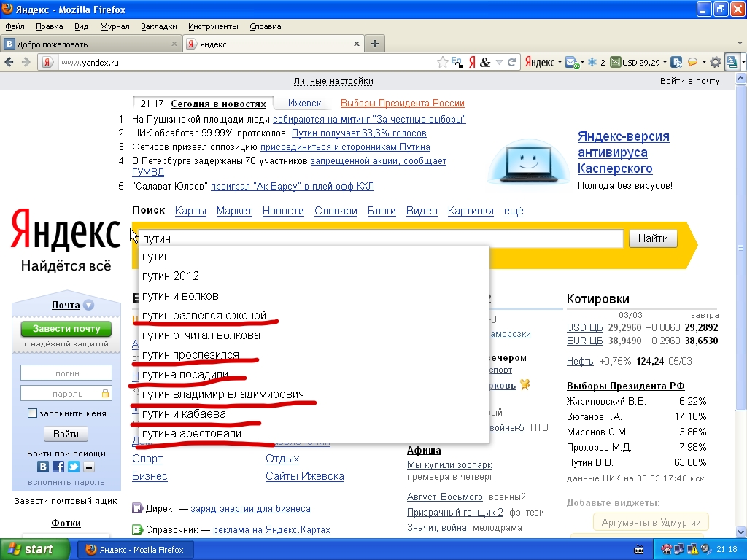Viewport: 747px width, 560px height.
Task: Click the Директ icon
Action: [137, 508]
